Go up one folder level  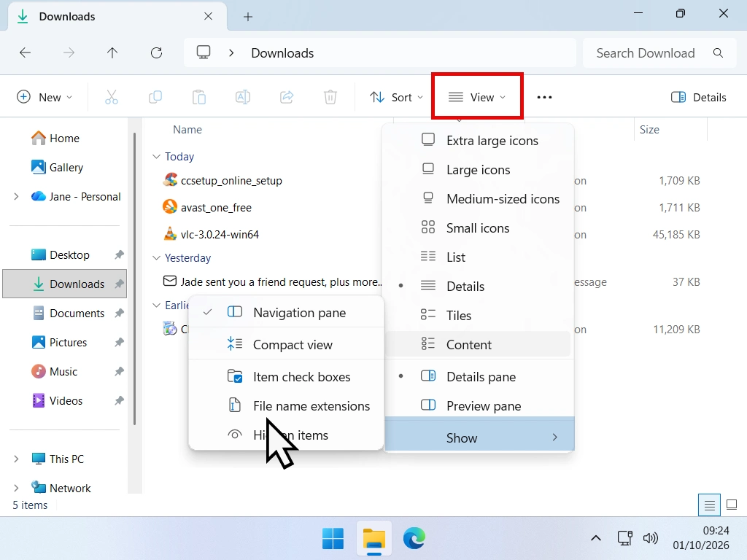click(112, 52)
